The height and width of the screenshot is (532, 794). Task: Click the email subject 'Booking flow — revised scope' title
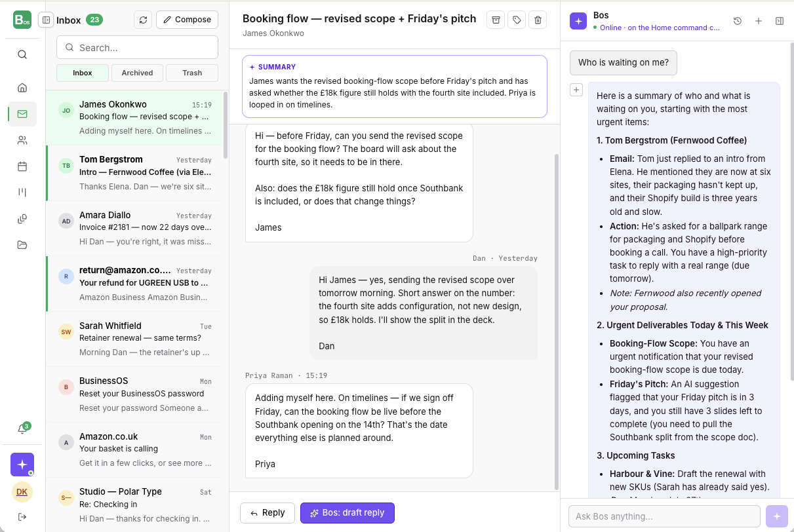[x=359, y=18]
